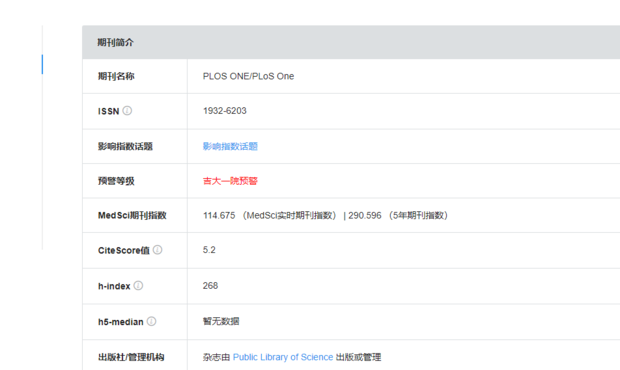Click the 5-year index value 290.596
The height and width of the screenshot is (370, 620).
(x=365, y=215)
